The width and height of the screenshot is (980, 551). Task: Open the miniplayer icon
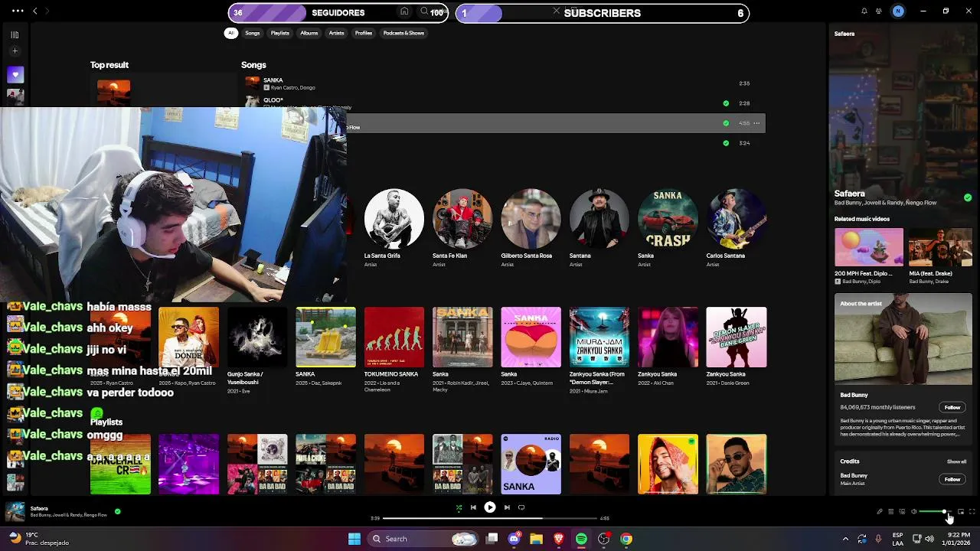961,511
